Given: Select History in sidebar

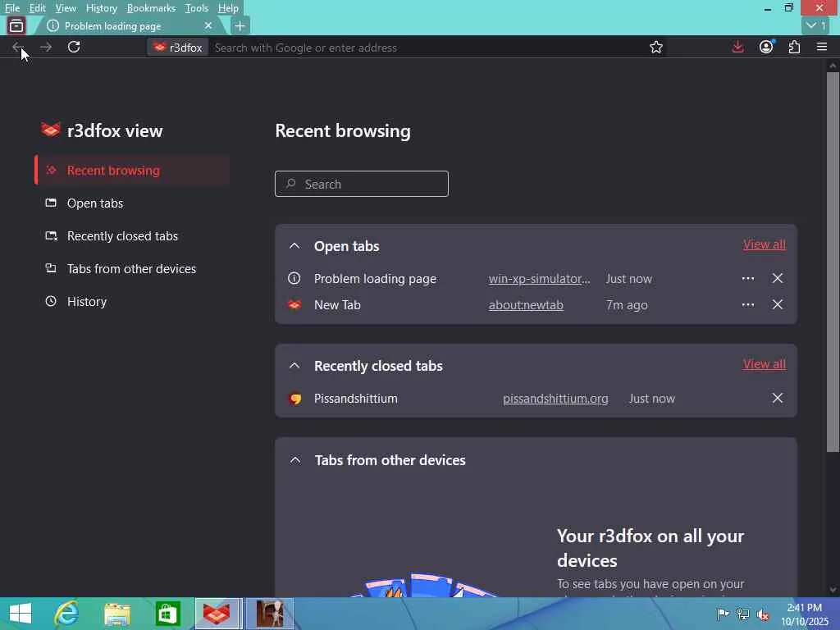Looking at the screenshot, I should (132, 302).
